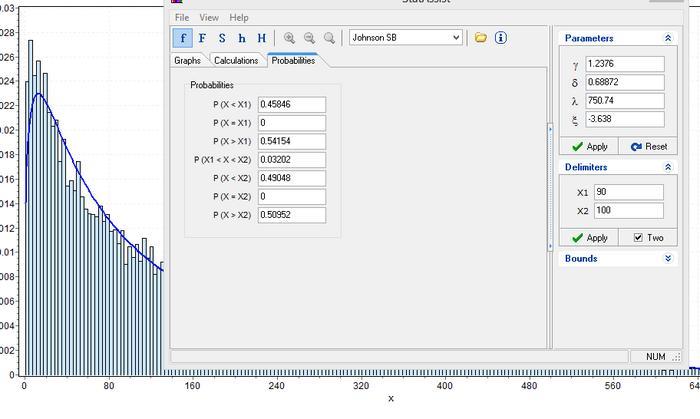Click the P (X > X1) value field
This screenshot has width=700, height=419.
pyautogui.click(x=292, y=141)
